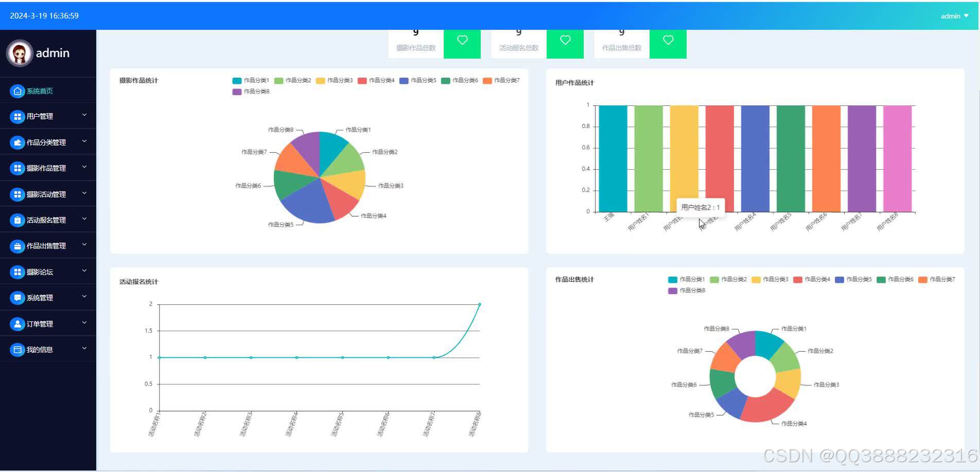Click the 作品出售管理 briefcase icon
The width and height of the screenshot is (980, 472).
pos(17,246)
